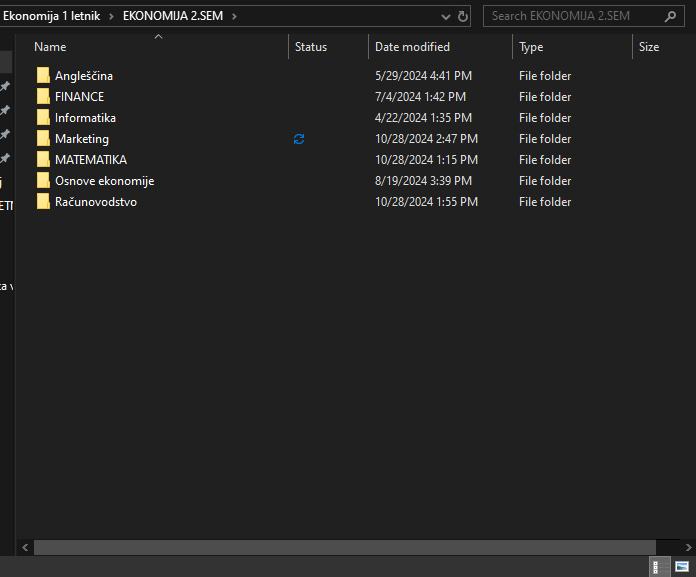Click the search magnifier icon
Image resolution: width=696 pixels, height=577 pixels.
pyautogui.click(x=670, y=16)
